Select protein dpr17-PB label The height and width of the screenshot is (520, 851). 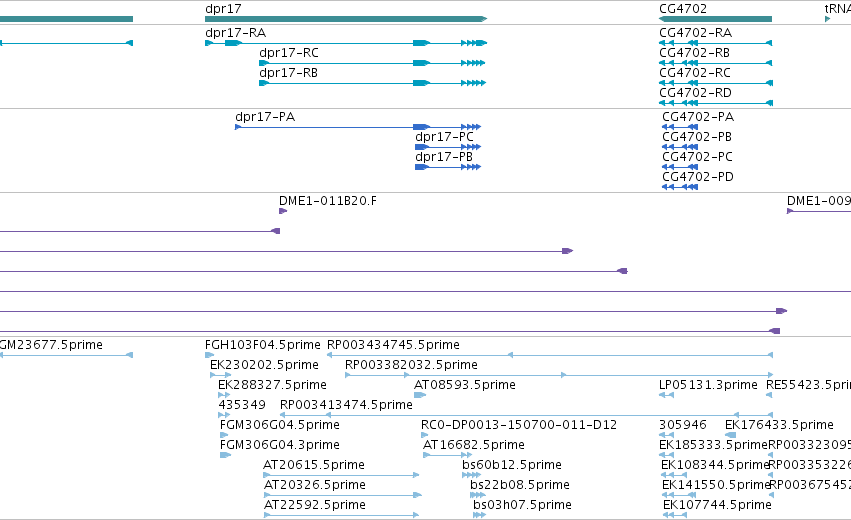tap(444, 157)
